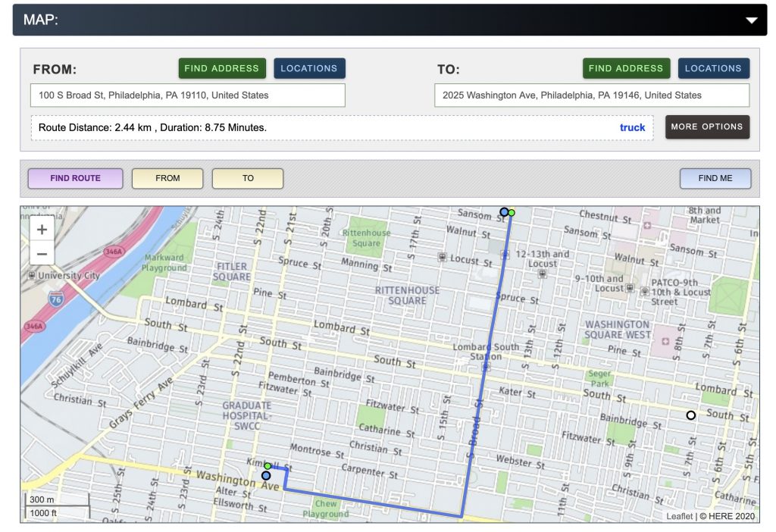The width and height of the screenshot is (776, 532).
Task: Click the truck vehicle mode link
Action: [x=632, y=127]
